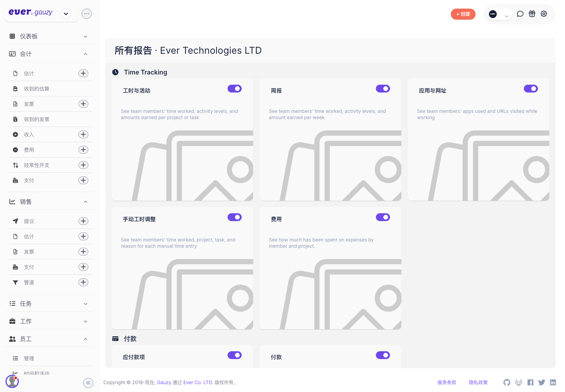Collapse the 会计 sidebar section

50,54
